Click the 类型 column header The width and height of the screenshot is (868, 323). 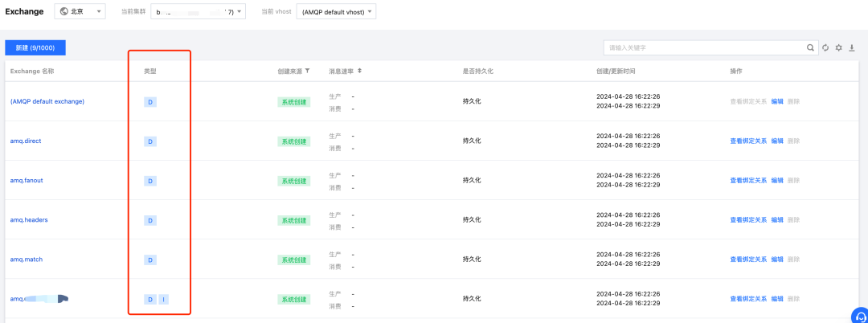150,72
